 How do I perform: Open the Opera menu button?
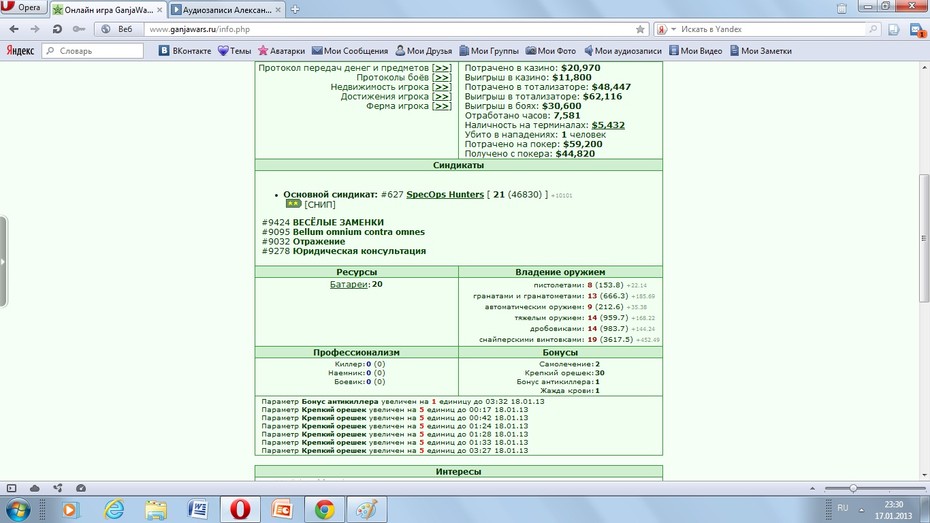(x=23, y=8)
